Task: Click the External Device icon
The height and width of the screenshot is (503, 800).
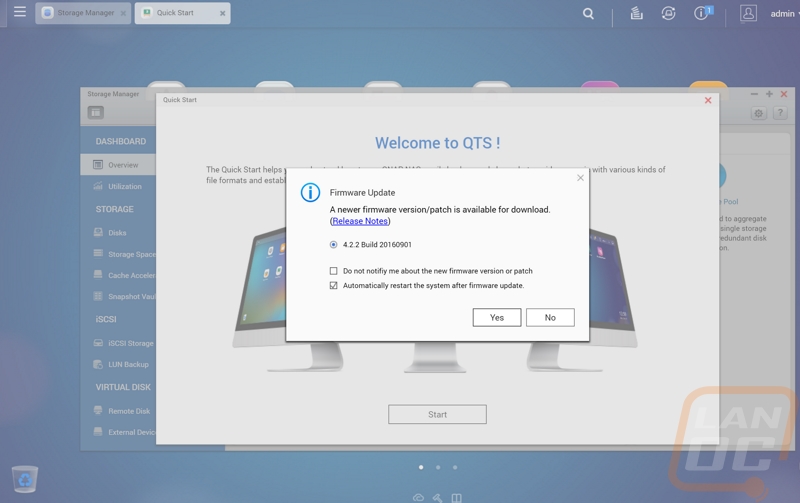Action: pos(98,432)
